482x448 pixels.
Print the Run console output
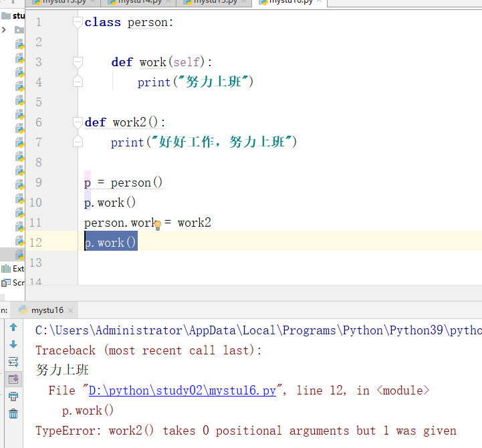pos(13,397)
